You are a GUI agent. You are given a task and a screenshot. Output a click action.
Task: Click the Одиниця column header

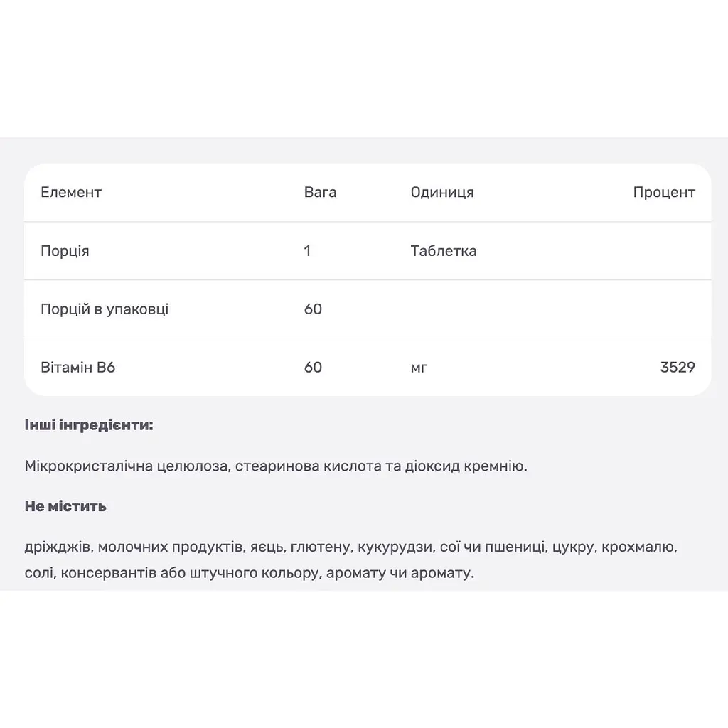coord(442,192)
